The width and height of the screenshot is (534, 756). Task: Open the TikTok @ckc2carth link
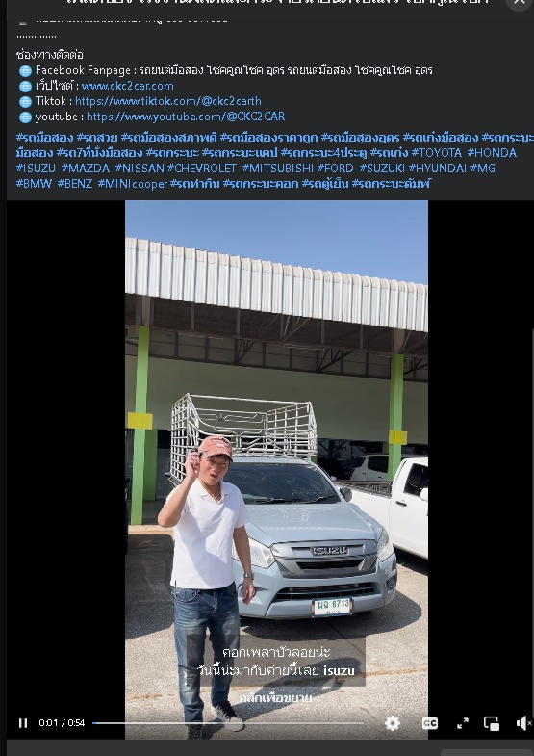pyautogui.click(x=168, y=101)
